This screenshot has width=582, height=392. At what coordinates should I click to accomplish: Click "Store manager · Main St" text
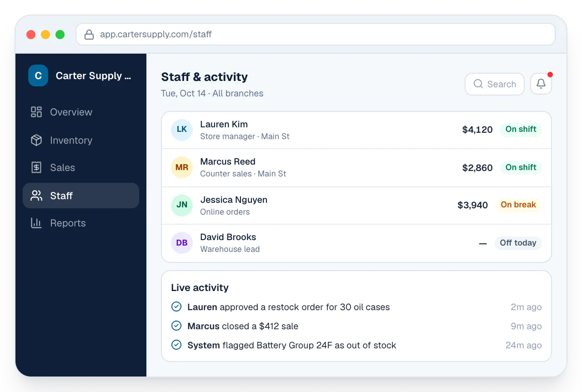(245, 136)
